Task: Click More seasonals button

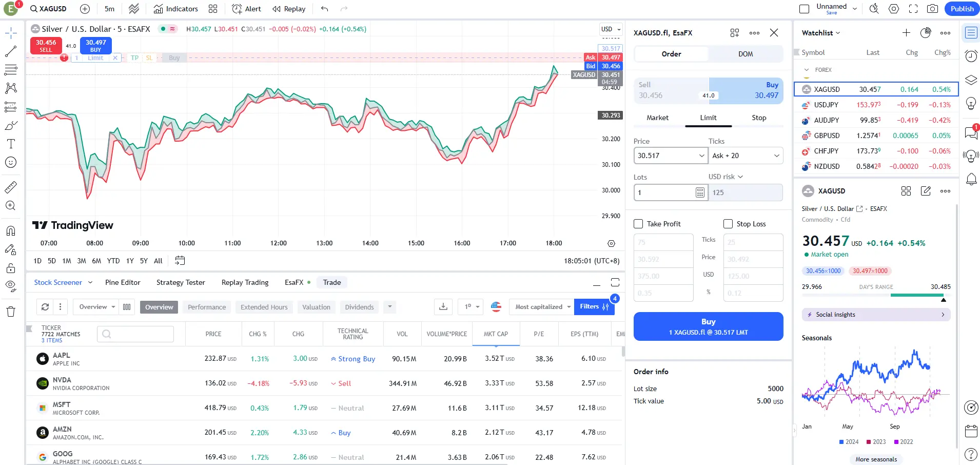Action: coord(876,459)
